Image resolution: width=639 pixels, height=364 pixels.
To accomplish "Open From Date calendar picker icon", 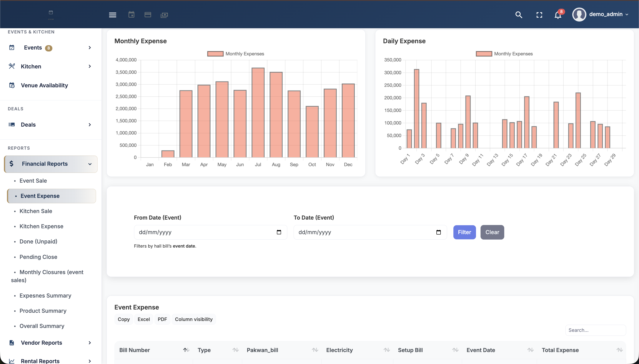I will 279,232.
